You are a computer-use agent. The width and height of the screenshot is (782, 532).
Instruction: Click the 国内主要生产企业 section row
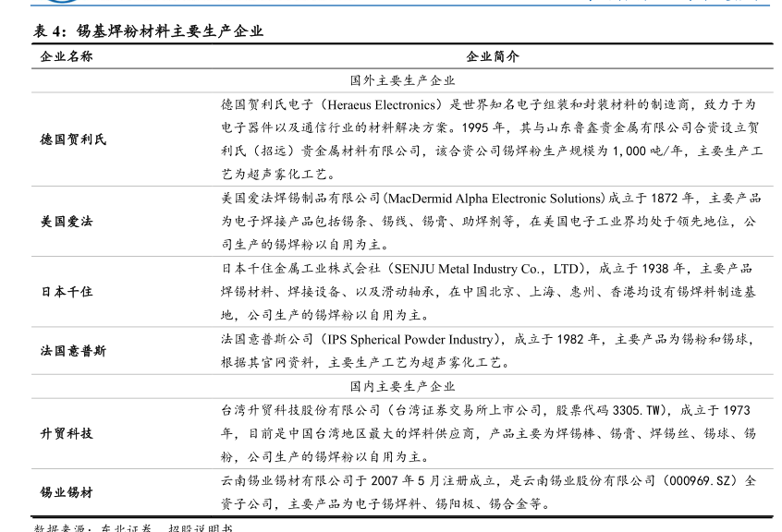(402, 386)
